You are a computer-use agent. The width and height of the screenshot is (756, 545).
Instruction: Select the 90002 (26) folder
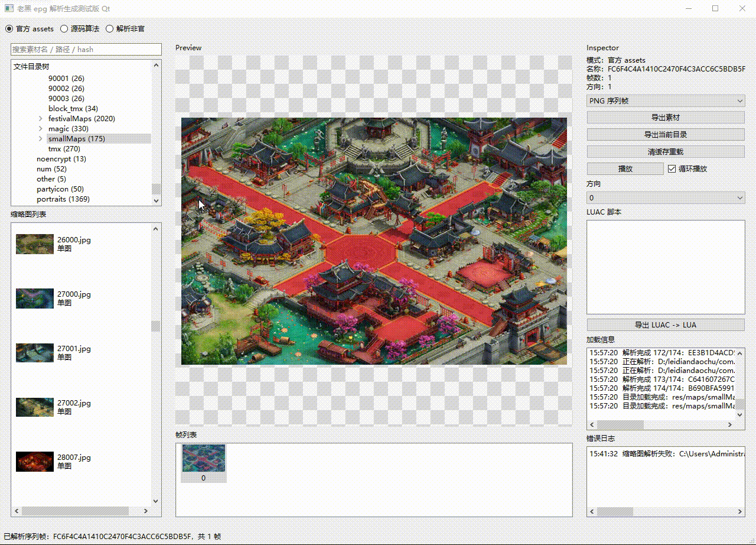pos(66,89)
